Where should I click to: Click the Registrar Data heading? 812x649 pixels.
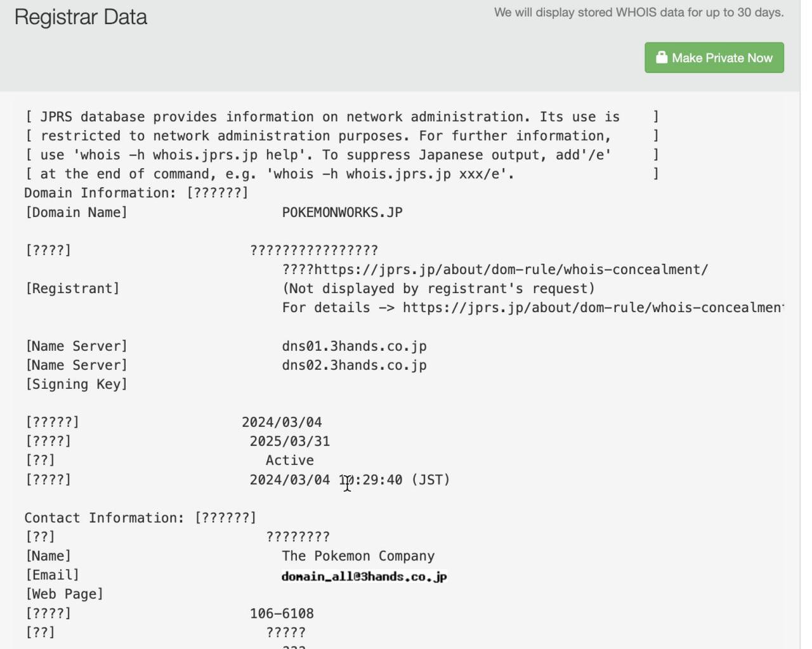pyautogui.click(x=81, y=17)
